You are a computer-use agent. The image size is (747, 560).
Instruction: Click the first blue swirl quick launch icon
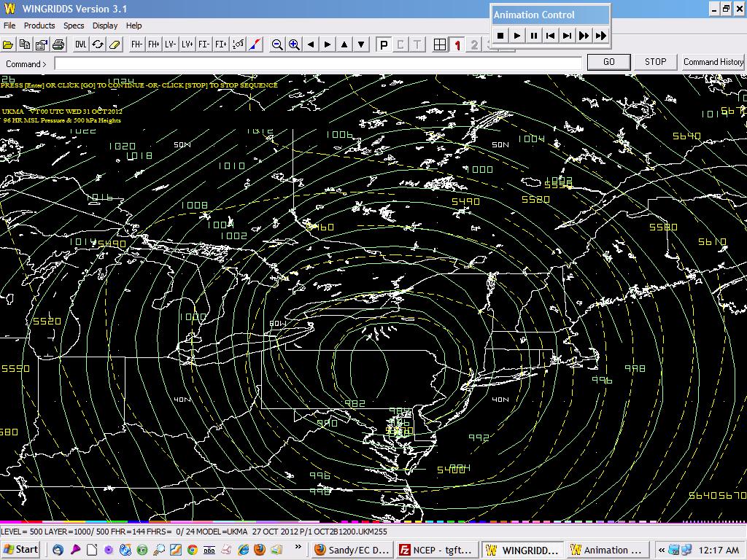coord(58,550)
